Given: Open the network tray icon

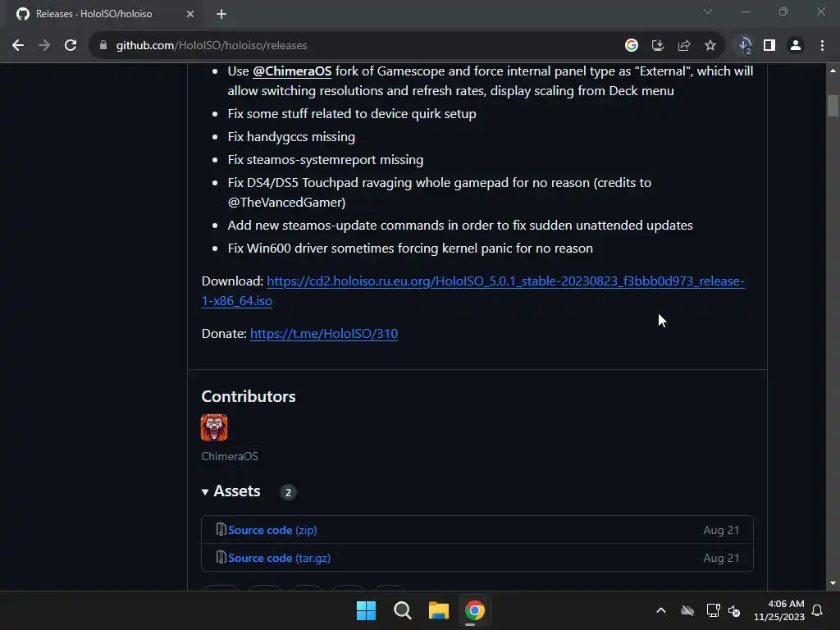Looking at the screenshot, I should [x=713, y=610].
